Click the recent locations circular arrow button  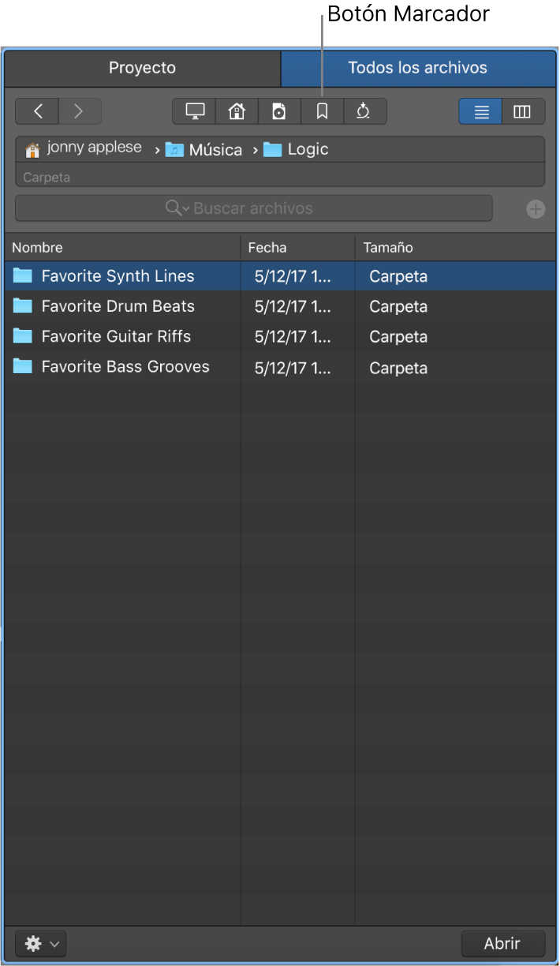[364, 111]
